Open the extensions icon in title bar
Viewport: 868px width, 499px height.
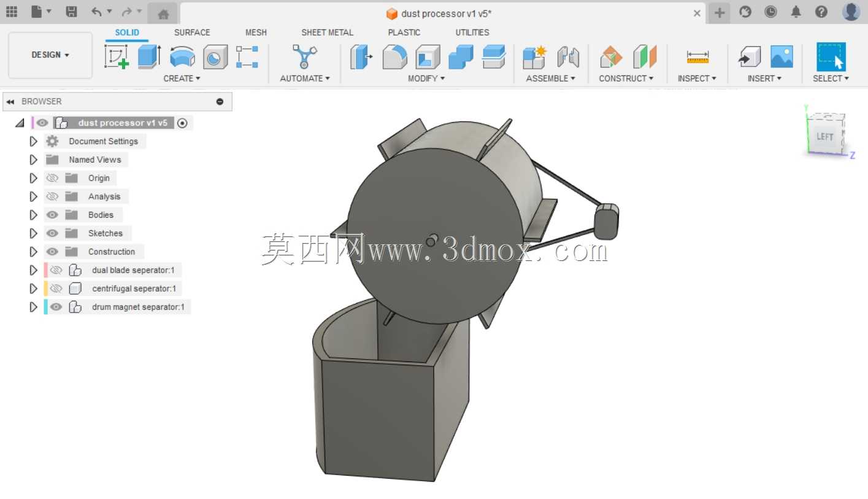pyautogui.click(x=745, y=12)
